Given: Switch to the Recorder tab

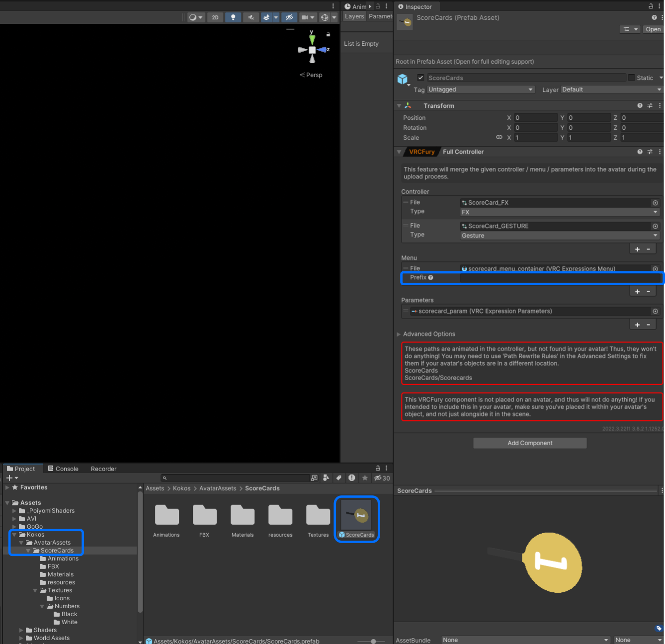Looking at the screenshot, I should point(103,469).
